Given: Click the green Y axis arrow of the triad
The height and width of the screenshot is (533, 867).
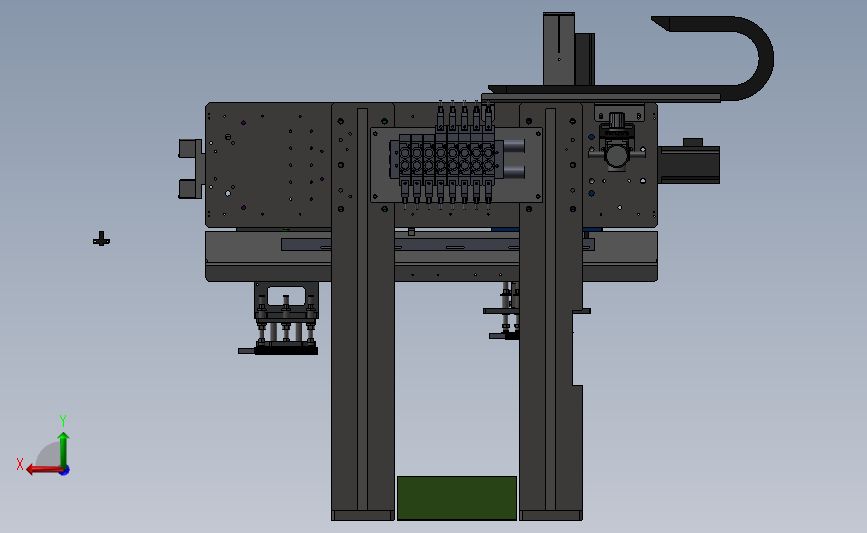Looking at the screenshot, I should pos(64,449).
